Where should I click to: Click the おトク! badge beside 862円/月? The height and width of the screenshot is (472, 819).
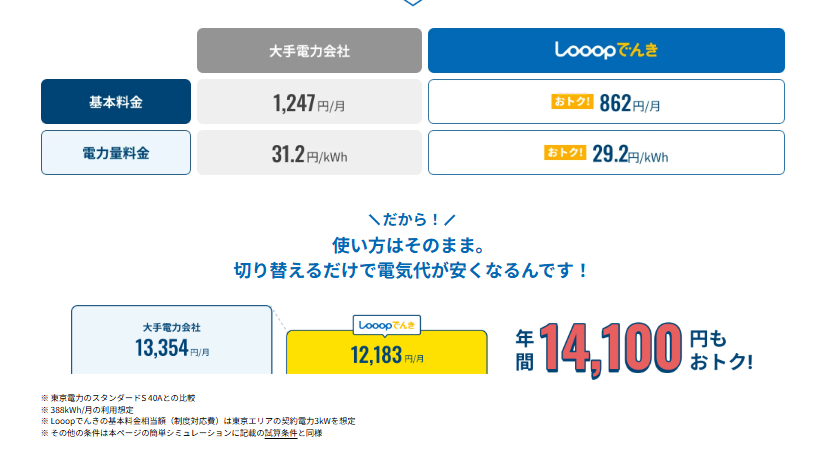[x=572, y=102]
